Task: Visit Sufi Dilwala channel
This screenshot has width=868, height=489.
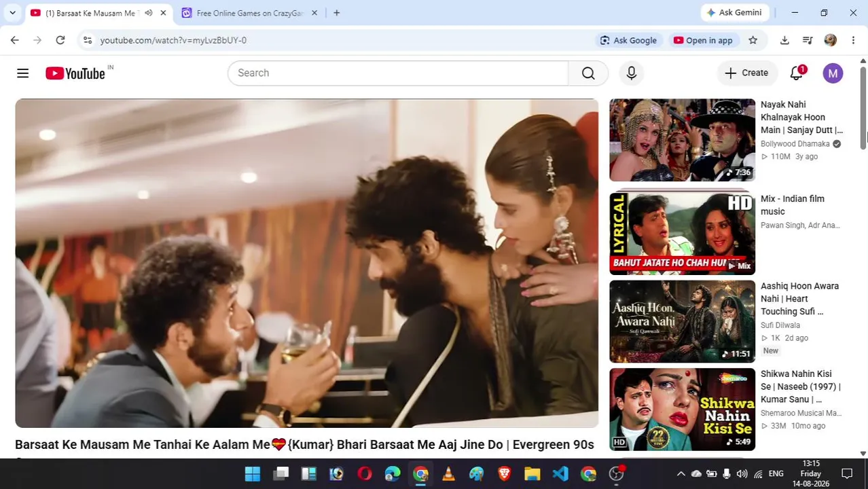Action: pos(780,325)
